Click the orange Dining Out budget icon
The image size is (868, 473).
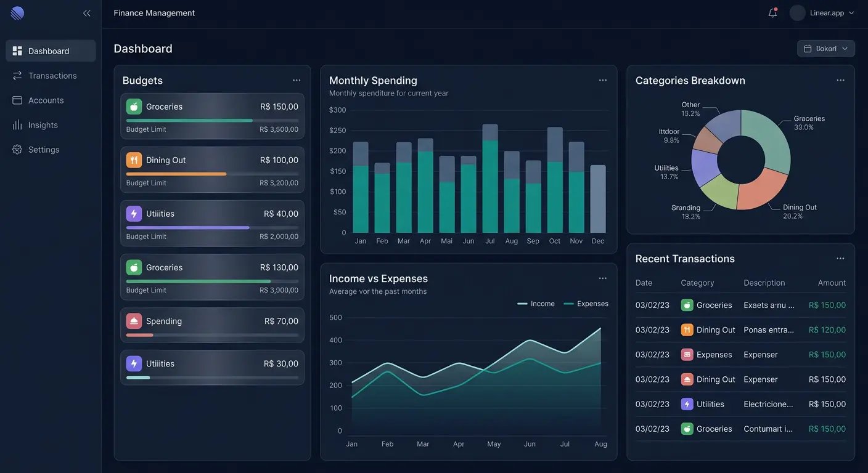click(x=134, y=160)
